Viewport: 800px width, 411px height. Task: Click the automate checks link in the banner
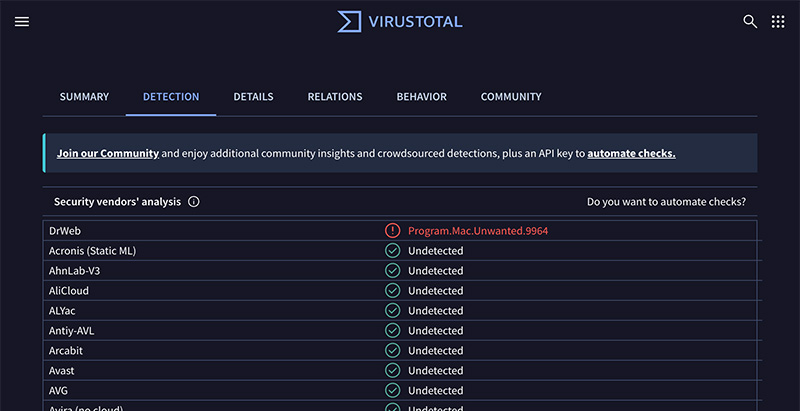coord(631,153)
